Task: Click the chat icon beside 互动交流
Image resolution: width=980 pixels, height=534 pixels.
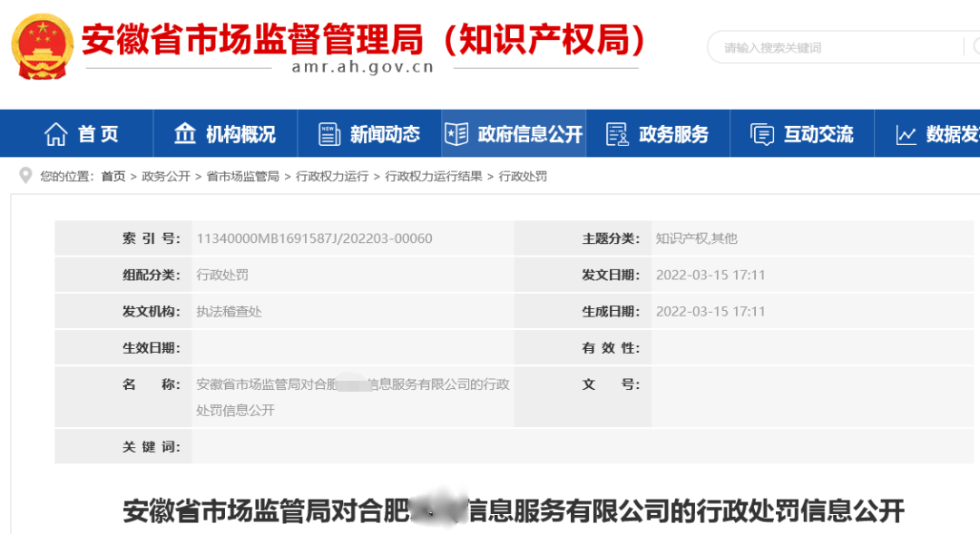Action: 762,134
